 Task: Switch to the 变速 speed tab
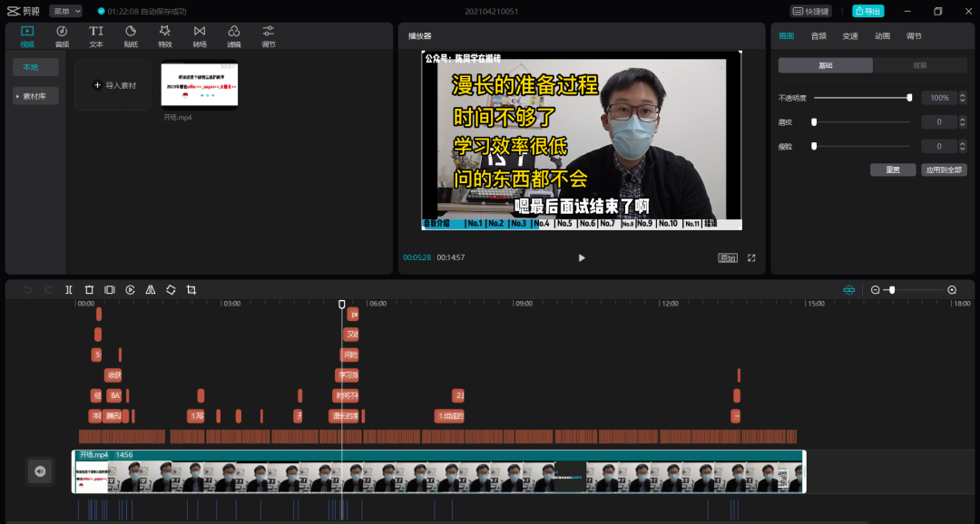[850, 36]
